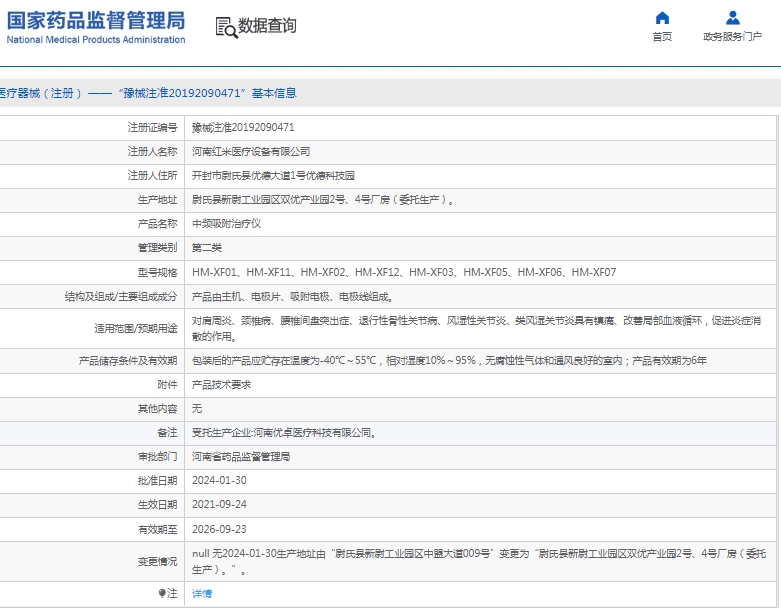Image resolution: width=781 pixels, height=610 pixels.
Task: Click intended use text 对肩周炎、颈椎病
Action: tap(477, 329)
